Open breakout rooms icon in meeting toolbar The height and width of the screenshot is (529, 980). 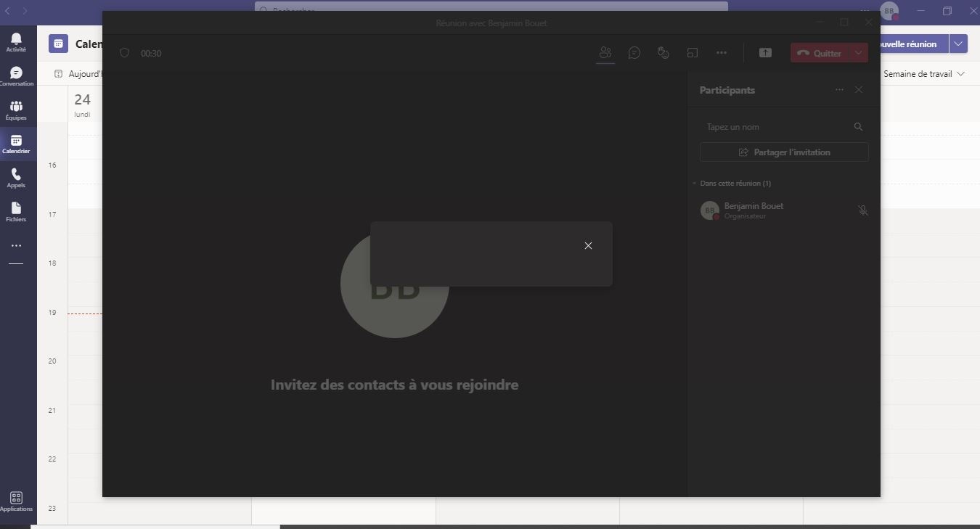click(693, 53)
